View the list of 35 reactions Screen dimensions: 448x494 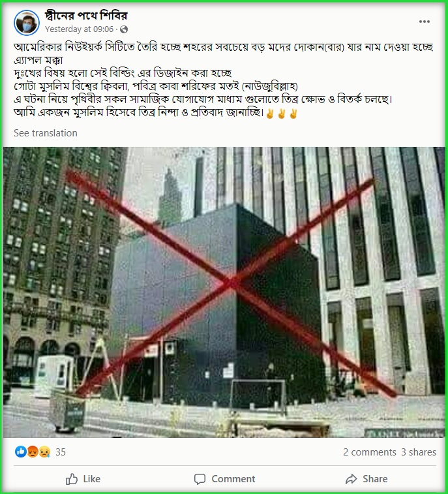(x=61, y=452)
